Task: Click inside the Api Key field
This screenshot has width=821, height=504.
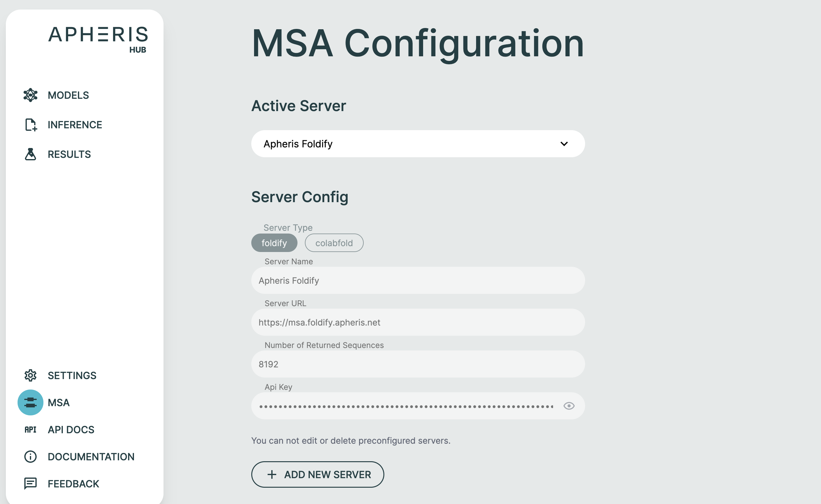Action: coord(400,406)
